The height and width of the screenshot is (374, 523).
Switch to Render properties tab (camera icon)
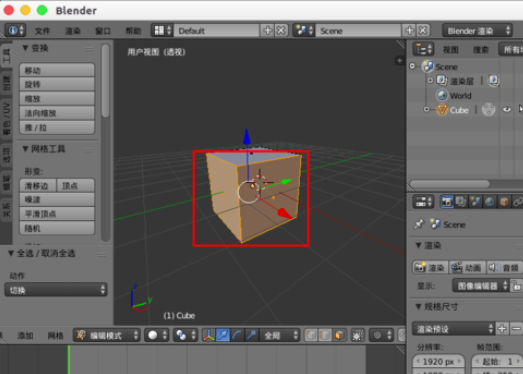[447, 202]
